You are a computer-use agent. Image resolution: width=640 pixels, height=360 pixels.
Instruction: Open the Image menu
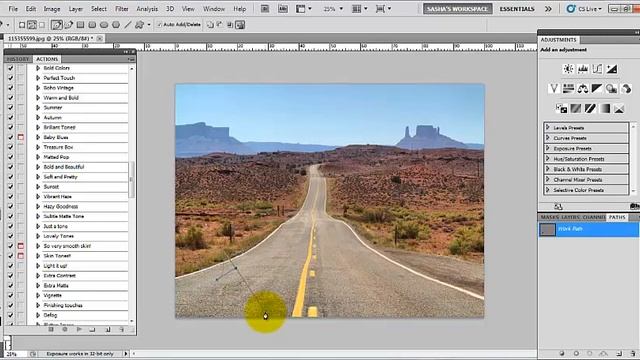(x=52, y=9)
